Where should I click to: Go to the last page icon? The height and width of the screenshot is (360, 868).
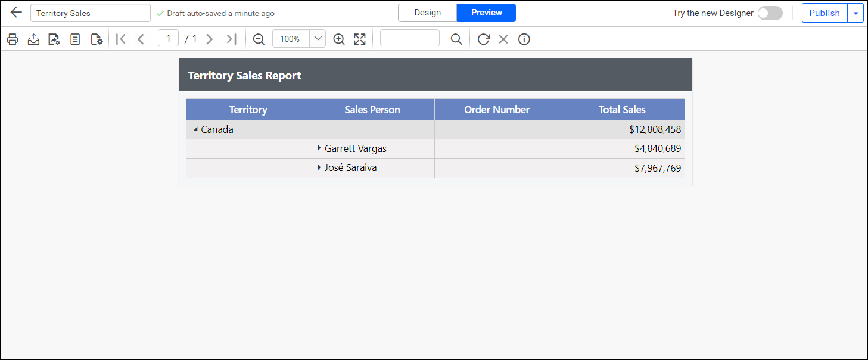point(231,38)
